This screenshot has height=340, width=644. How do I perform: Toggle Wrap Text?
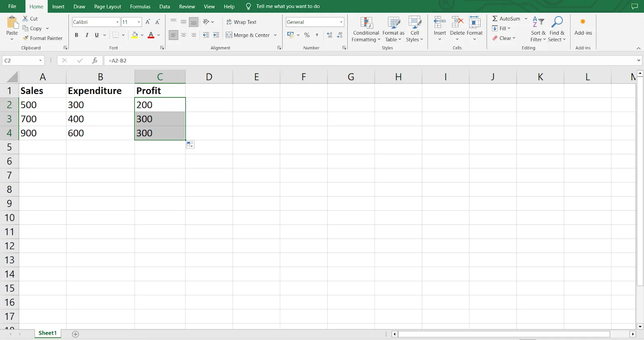(x=241, y=22)
